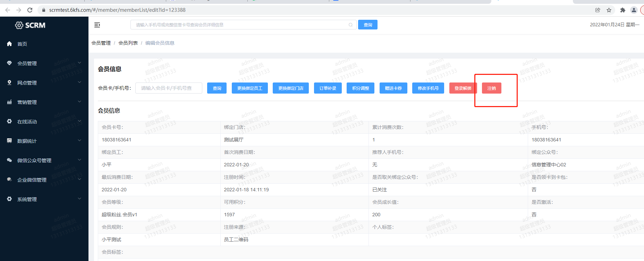Expand the 企业微信管理 chevron
The height and width of the screenshot is (261, 644).
(79, 179)
